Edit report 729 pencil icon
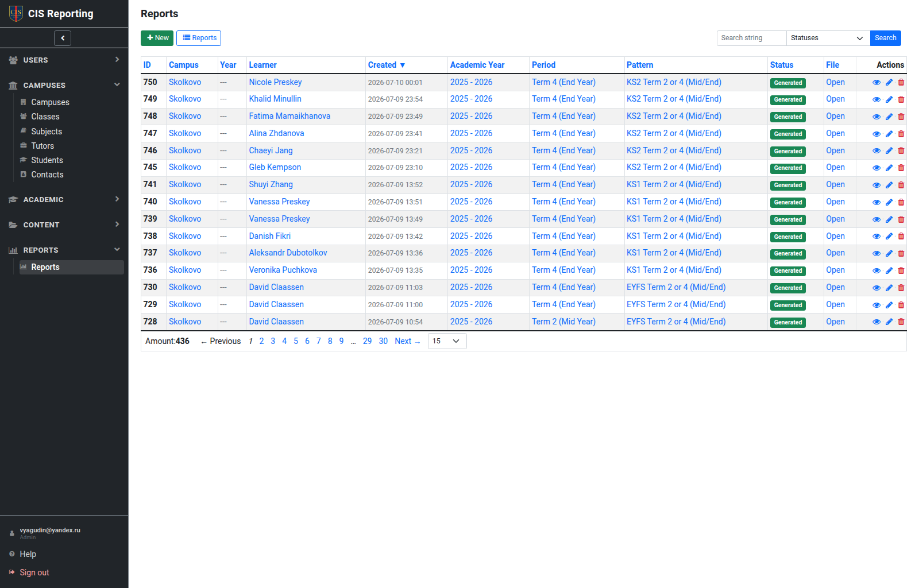The width and height of the screenshot is (919, 588). click(889, 305)
